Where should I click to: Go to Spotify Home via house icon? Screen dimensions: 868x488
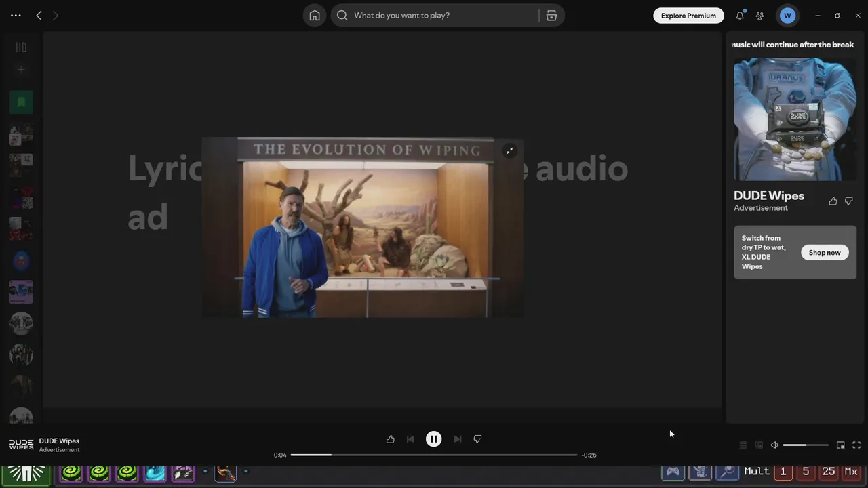[x=315, y=16]
